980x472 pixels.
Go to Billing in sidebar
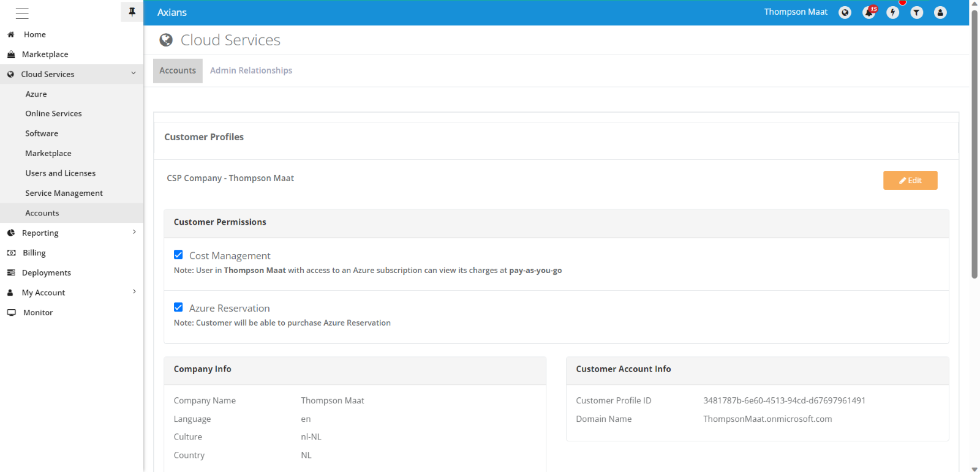(x=34, y=253)
